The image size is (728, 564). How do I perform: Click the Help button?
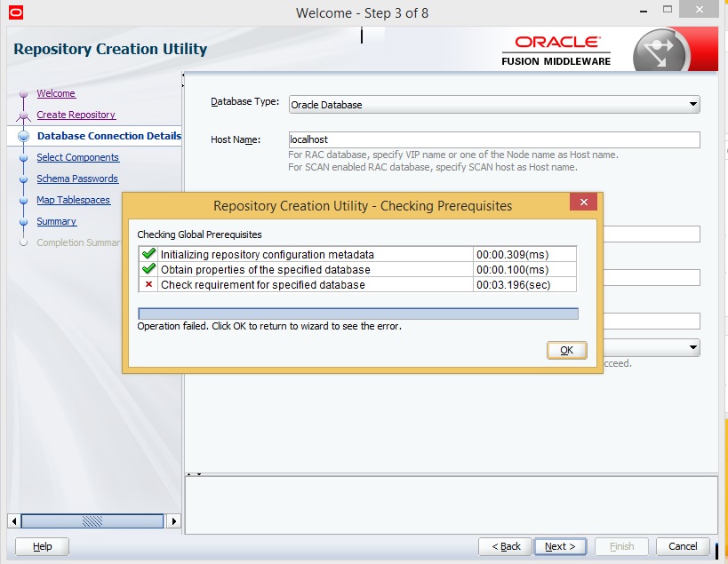[42, 546]
